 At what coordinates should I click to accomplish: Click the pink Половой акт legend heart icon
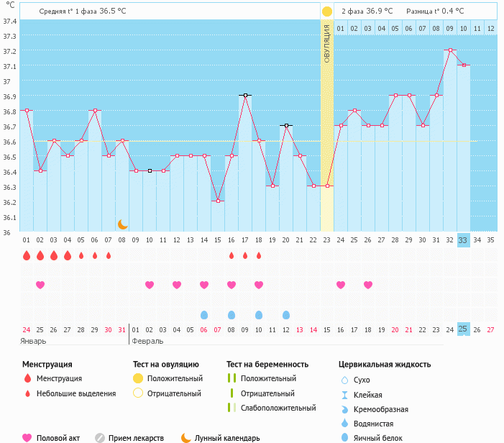pyautogui.click(x=27, y=437)
